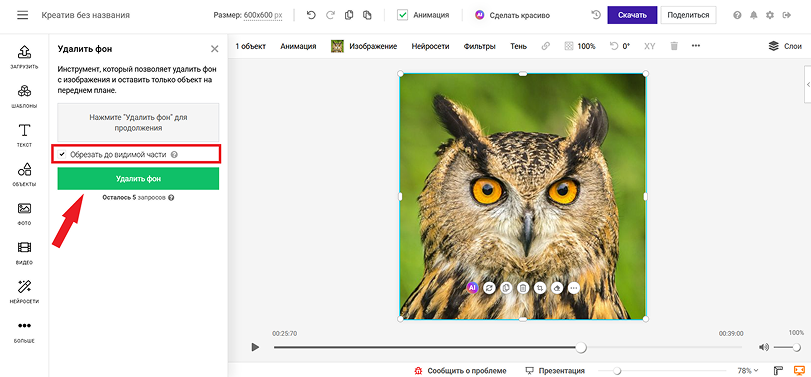Click the Креатив без названия title
Screen dimensions: 811x377
(85, 15)
